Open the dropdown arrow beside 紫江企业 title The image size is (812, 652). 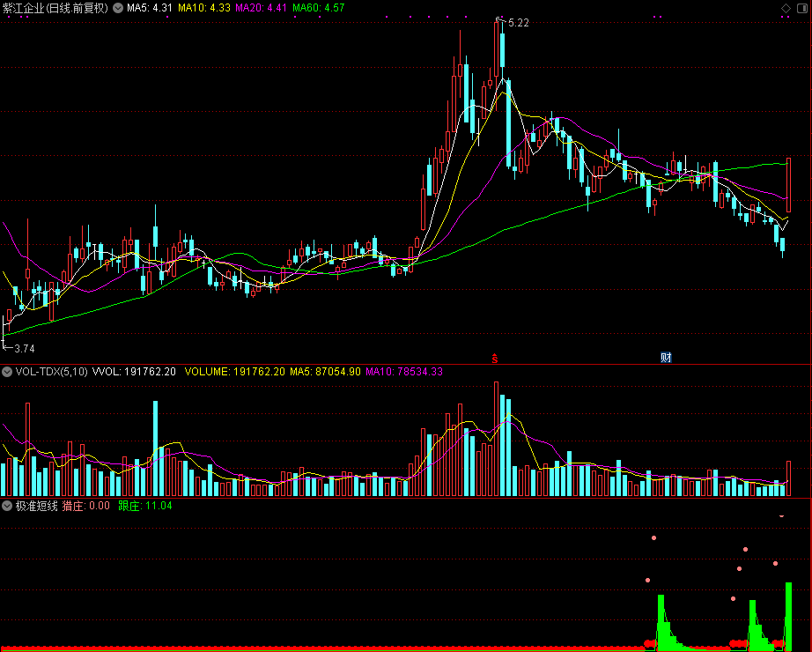tap(118, 8)
